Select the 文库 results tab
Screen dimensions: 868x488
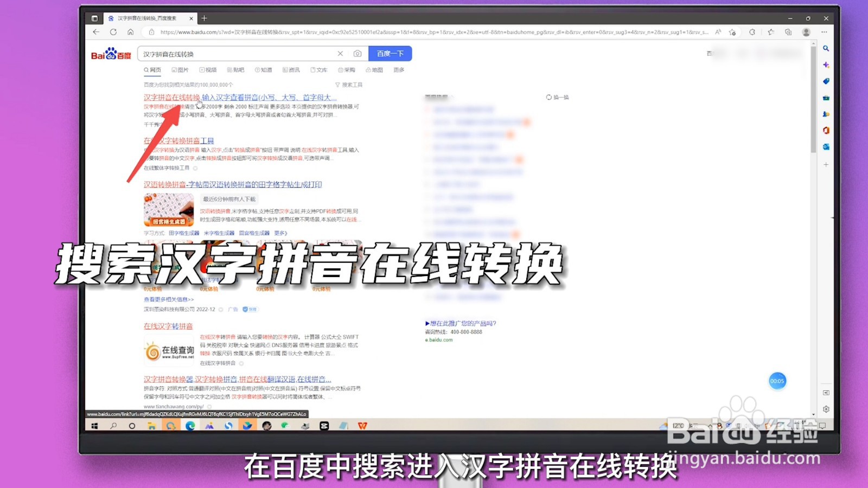click(319, 70)
